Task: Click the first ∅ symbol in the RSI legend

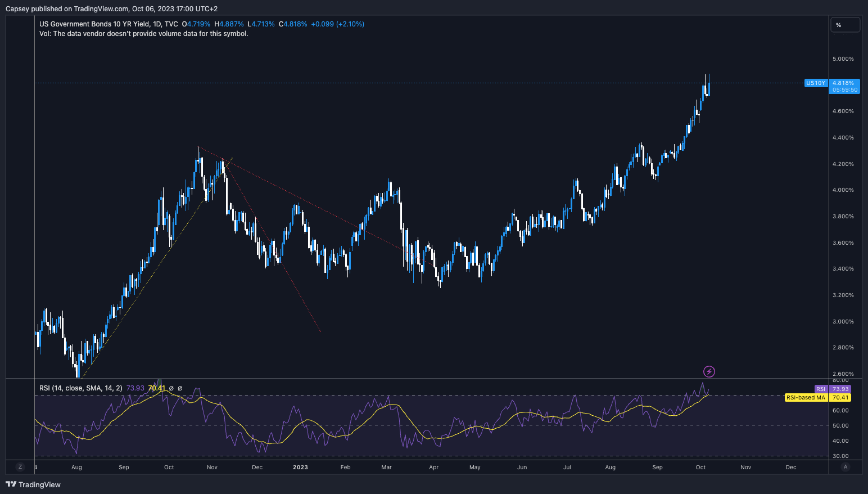Action: pos(171,388)
